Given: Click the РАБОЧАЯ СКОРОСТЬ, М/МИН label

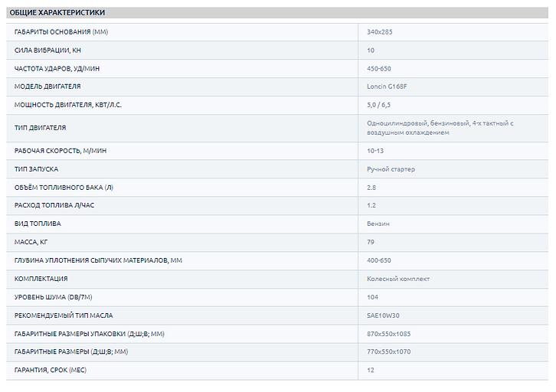Looking at the screenshot, I should (x=61, y=151).
